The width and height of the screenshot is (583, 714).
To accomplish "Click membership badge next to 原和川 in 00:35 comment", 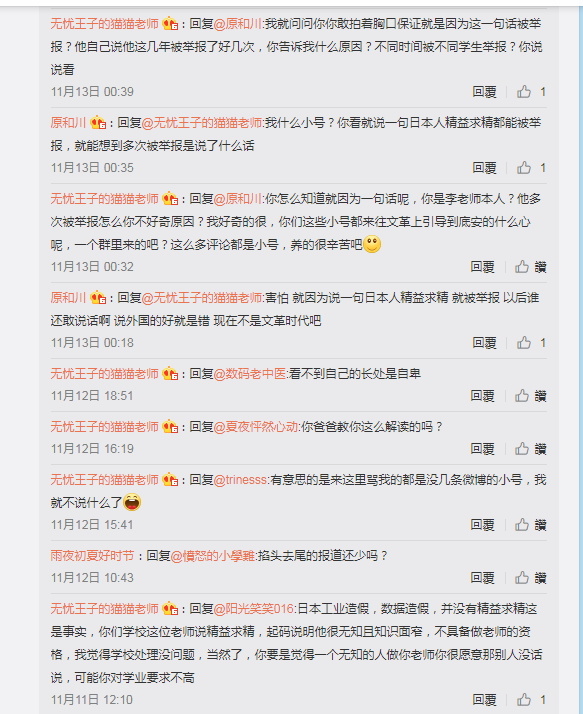I will pyautogui.click(x=98, y=122).
